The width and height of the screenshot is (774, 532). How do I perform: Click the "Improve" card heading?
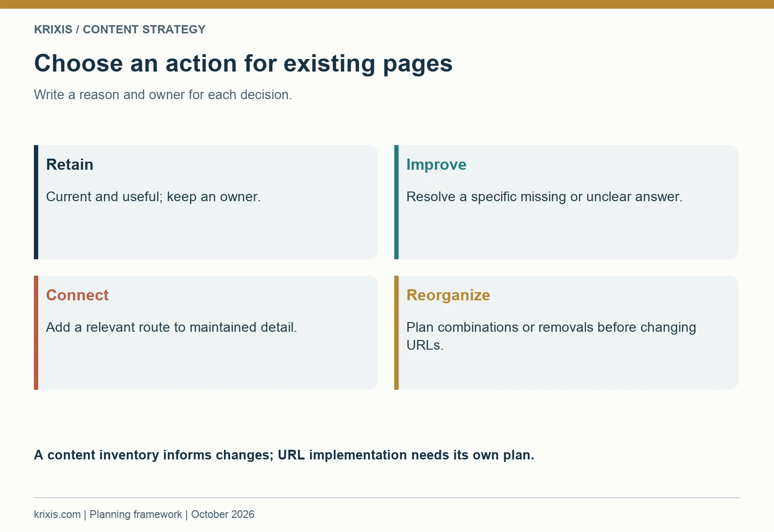436,164
